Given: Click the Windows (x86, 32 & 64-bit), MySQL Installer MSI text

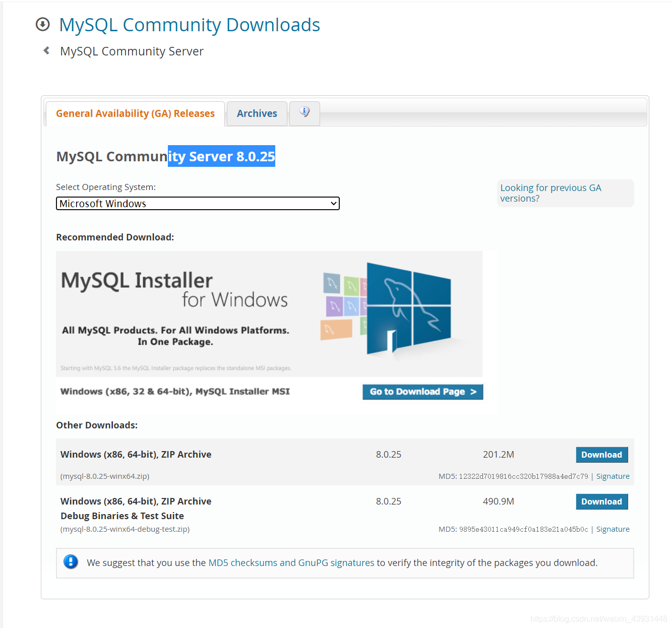Looking at the screenshot, I should click(x=175, y=392).
